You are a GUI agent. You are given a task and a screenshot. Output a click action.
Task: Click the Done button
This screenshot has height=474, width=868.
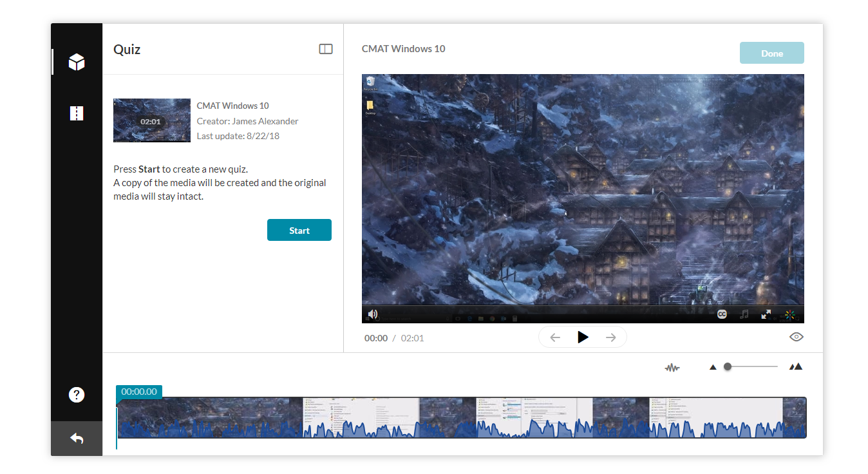point(771,53)
